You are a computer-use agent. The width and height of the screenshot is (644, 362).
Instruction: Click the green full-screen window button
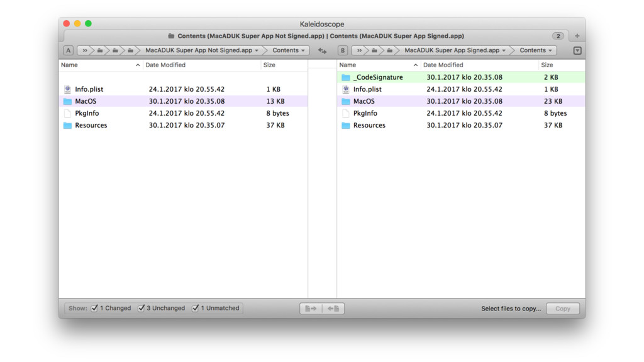[88, 24]
